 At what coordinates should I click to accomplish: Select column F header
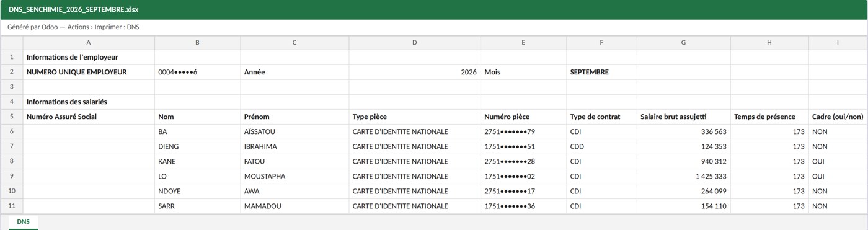tap(601, 42)
